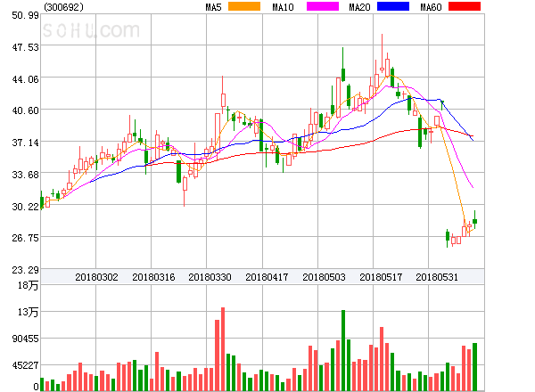Click the MA20 legend label text
535x392 pixels.
[359, 7]
